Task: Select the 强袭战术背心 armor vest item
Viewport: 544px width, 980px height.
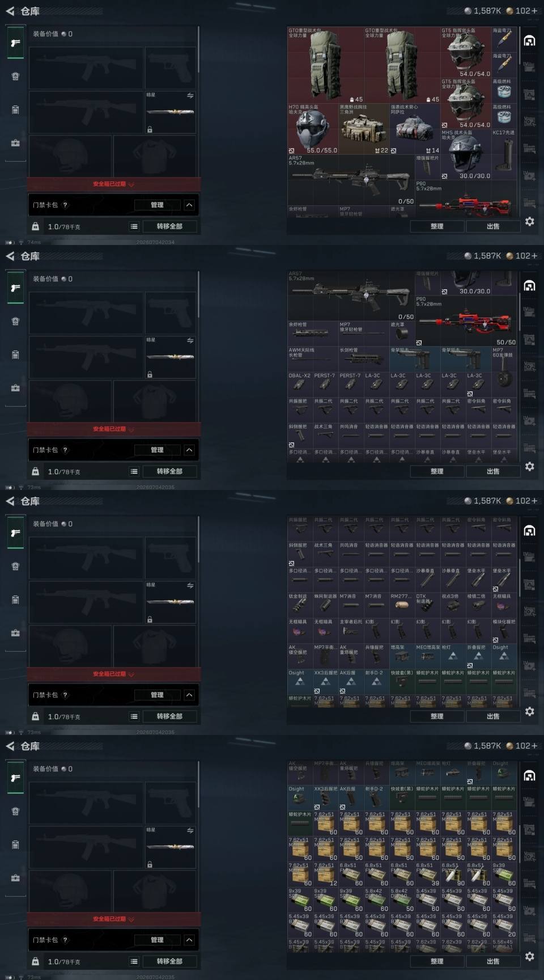Action: 415,129
